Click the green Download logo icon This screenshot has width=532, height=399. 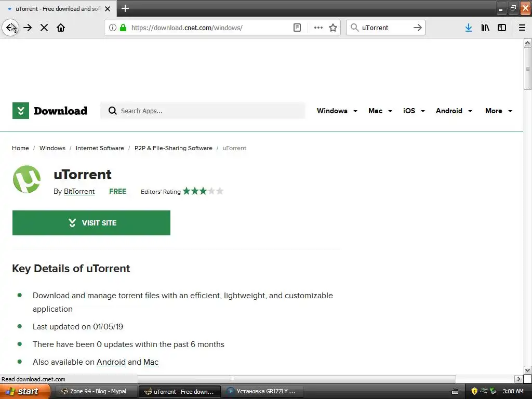pyautogui.click(x=21, y=111)
